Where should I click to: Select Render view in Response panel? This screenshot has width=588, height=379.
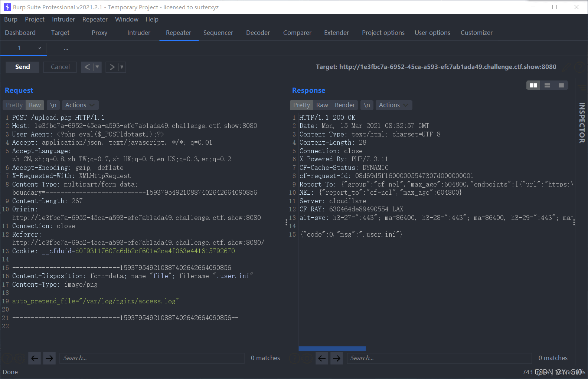click(x=345, y=105)
